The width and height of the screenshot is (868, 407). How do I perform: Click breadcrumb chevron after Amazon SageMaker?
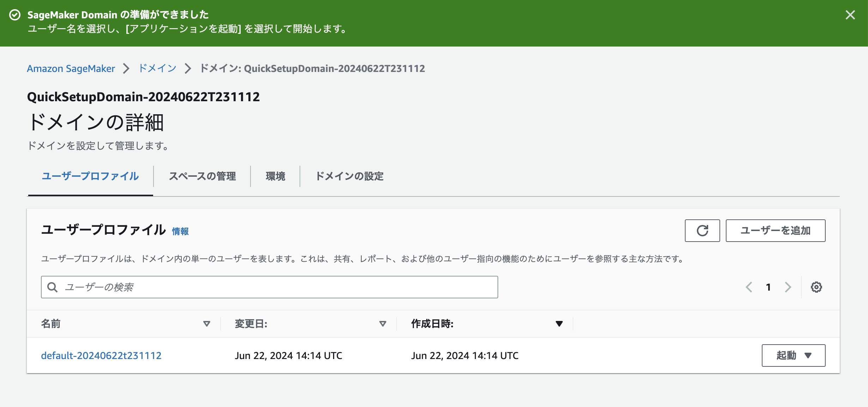126,68
